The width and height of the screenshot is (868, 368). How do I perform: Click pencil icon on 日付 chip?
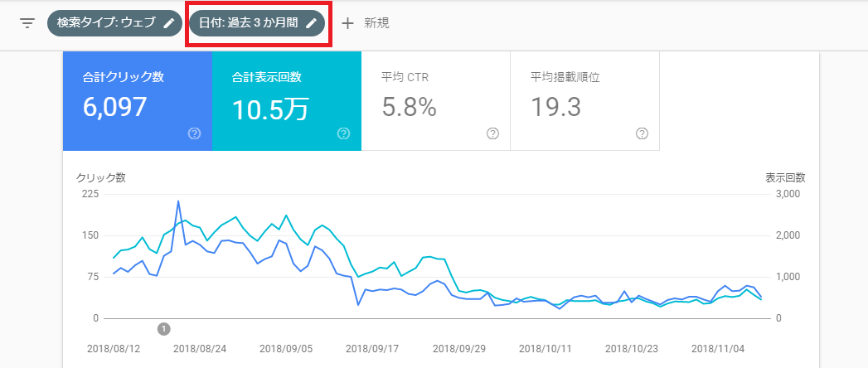click(x=312, y=23)
